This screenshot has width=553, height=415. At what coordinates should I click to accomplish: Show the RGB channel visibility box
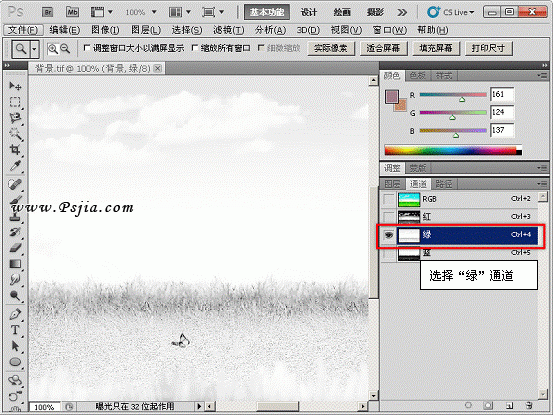[x=389, y=199]
